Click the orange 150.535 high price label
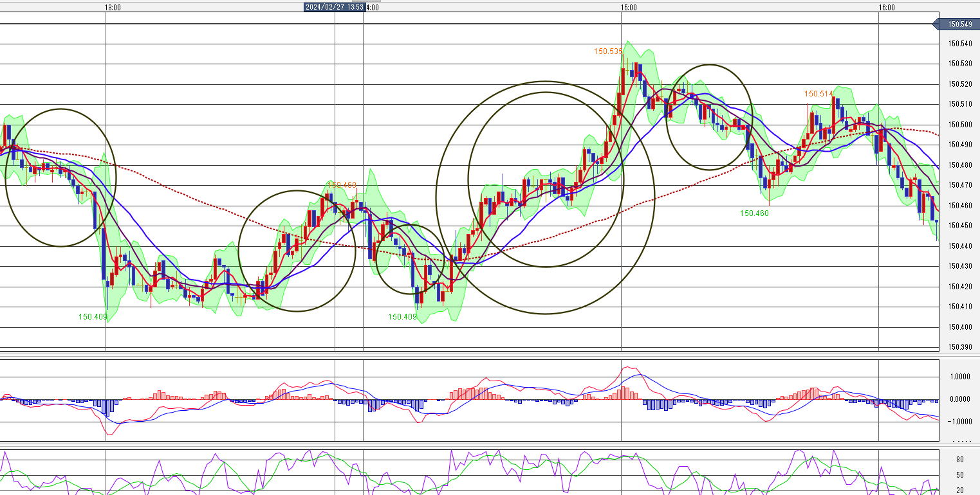The height and width of the screenshot is (495, 980). (608, 51)
